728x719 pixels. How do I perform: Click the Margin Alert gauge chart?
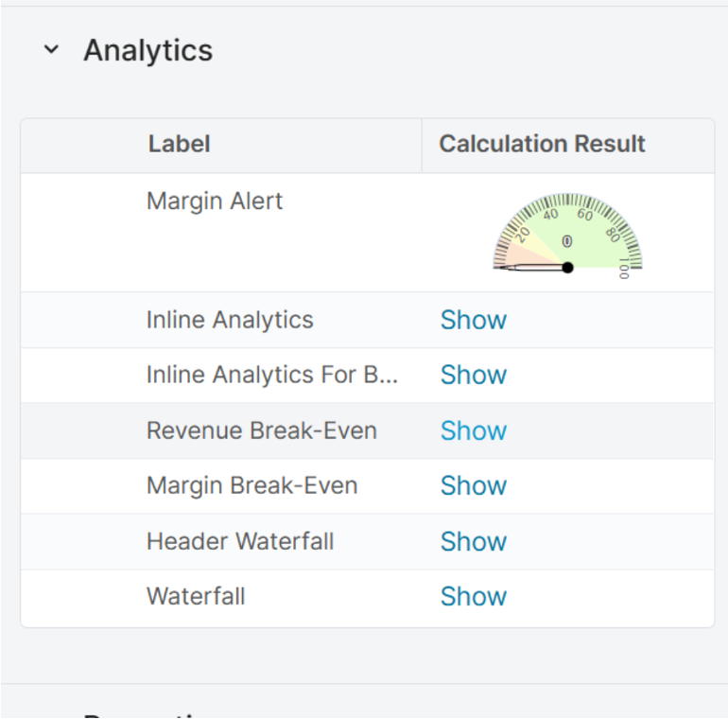point(567,234)
